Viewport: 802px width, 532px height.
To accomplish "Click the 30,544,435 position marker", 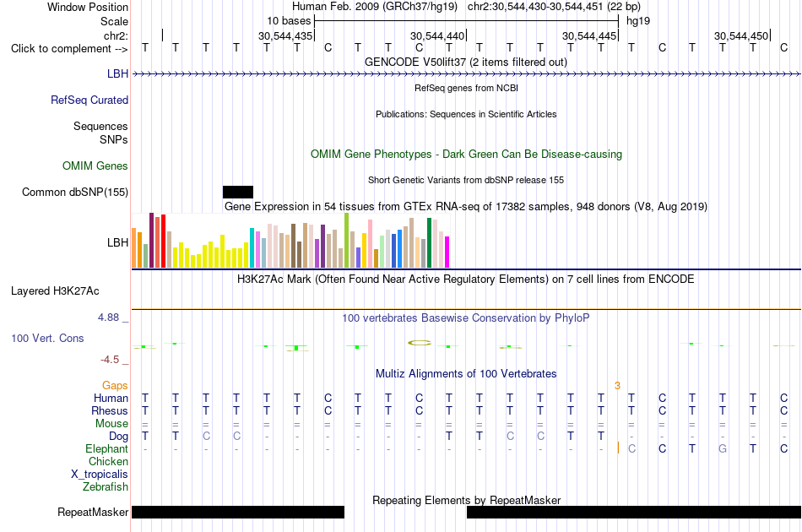I will [x=284, y=35].
